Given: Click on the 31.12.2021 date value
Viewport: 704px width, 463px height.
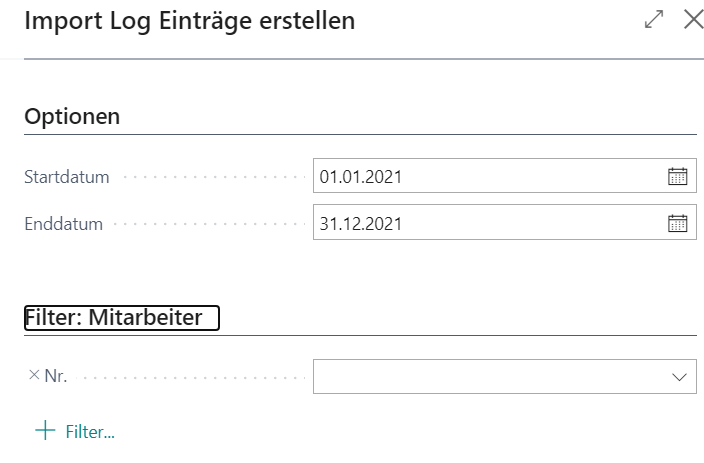Looking at the screenshot, I should tap(361, 224).
